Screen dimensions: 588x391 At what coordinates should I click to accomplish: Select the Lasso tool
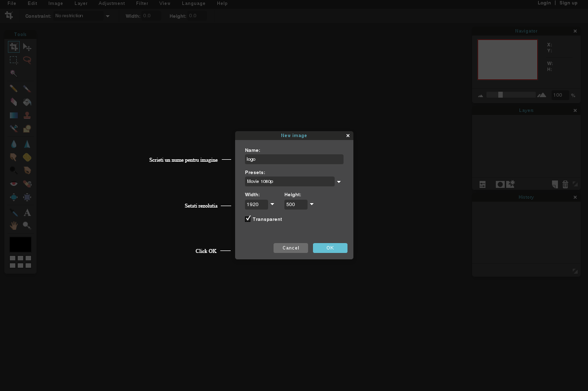click(27, 60)
